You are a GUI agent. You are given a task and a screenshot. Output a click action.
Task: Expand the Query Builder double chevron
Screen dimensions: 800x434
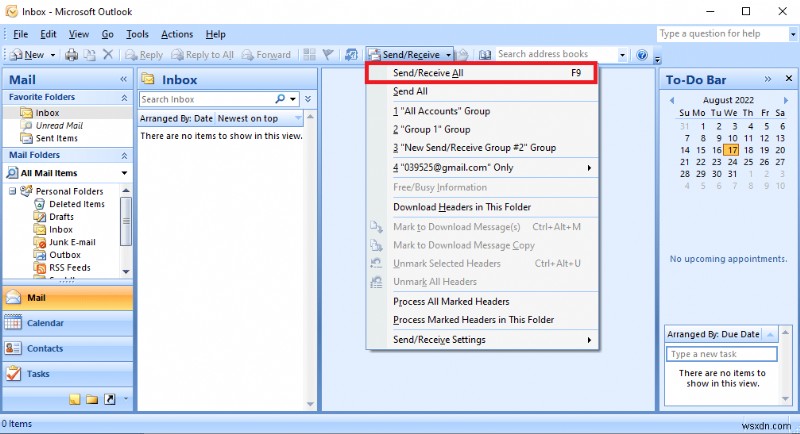pyautogui.click(x=308, y=99)
